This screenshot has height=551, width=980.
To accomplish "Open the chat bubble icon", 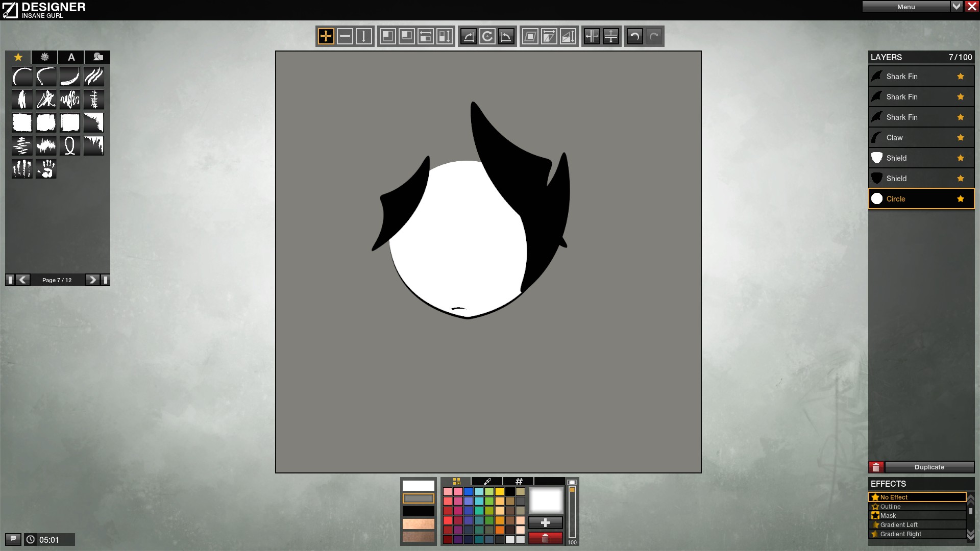I will point(13,539).
